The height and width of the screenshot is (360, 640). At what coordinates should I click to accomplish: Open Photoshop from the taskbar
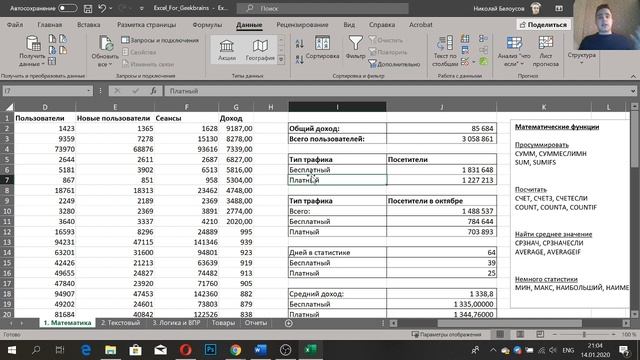coord(211,350)
